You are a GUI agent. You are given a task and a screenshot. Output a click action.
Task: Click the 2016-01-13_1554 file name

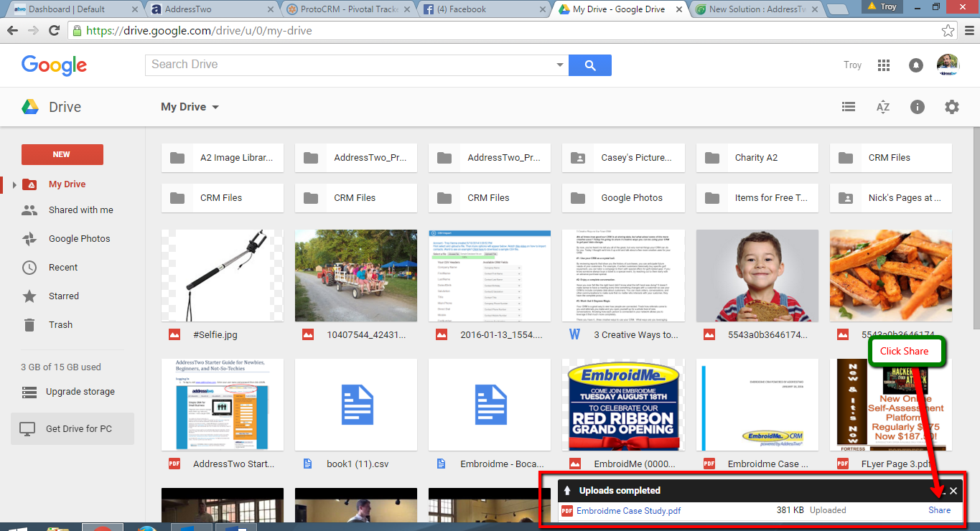coord(501,334)
